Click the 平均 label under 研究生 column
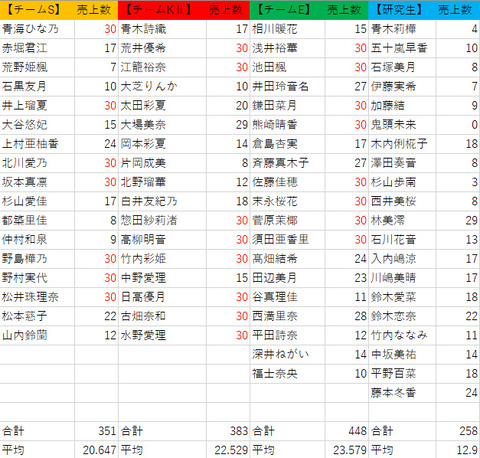480x458 pixels. [x=382, y=450]
